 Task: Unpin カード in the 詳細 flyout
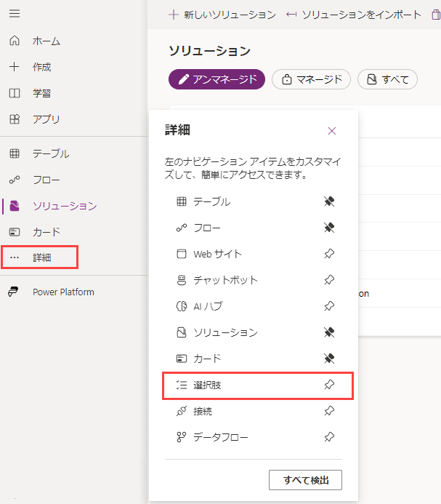[329, 359]
